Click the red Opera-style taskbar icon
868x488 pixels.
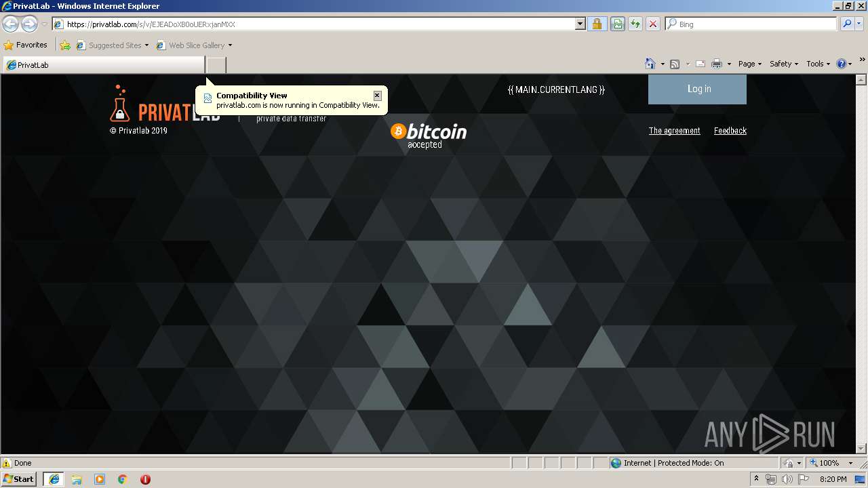[145, 479]
